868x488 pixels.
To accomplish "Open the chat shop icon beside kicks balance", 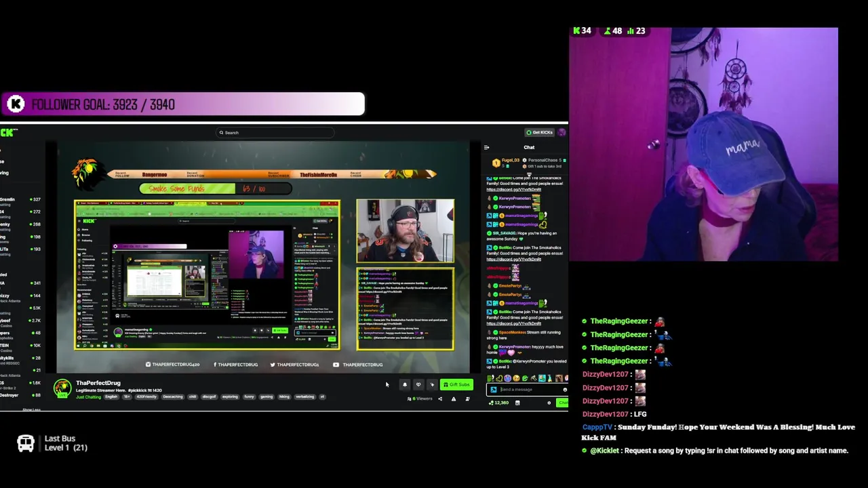I will click(517, 403).
